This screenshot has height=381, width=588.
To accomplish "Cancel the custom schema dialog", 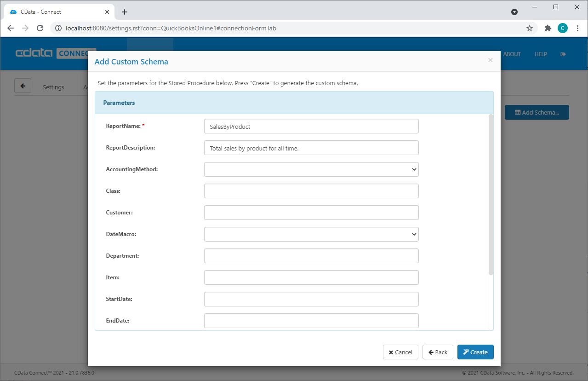I will tap(400, 352).
